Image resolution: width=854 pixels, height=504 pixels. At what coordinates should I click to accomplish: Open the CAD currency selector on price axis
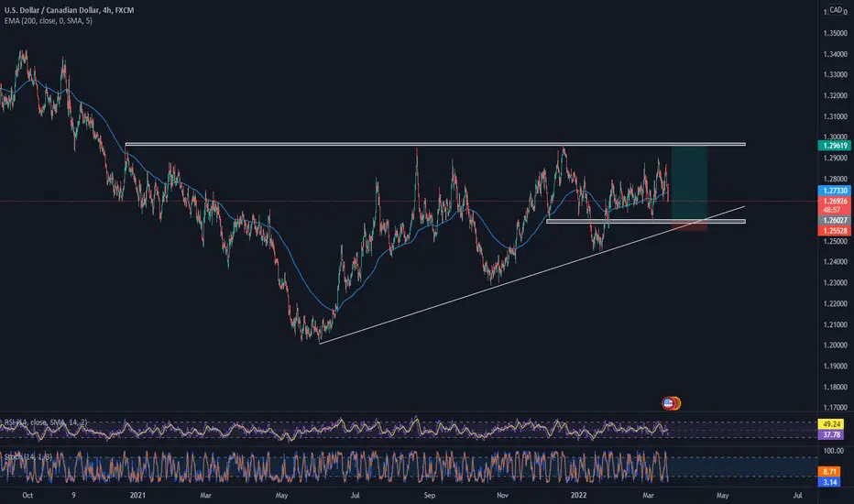[x=836, y=10]
